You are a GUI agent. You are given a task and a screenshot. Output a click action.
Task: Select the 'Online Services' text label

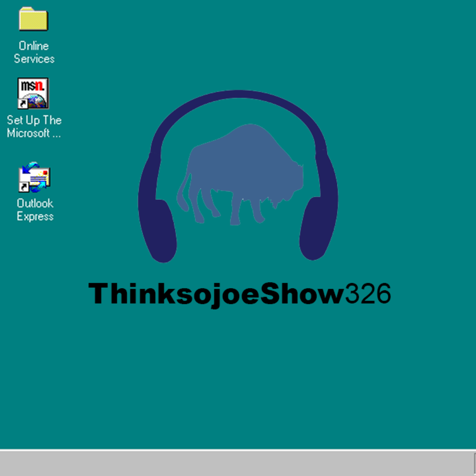[x=34, y=53]
